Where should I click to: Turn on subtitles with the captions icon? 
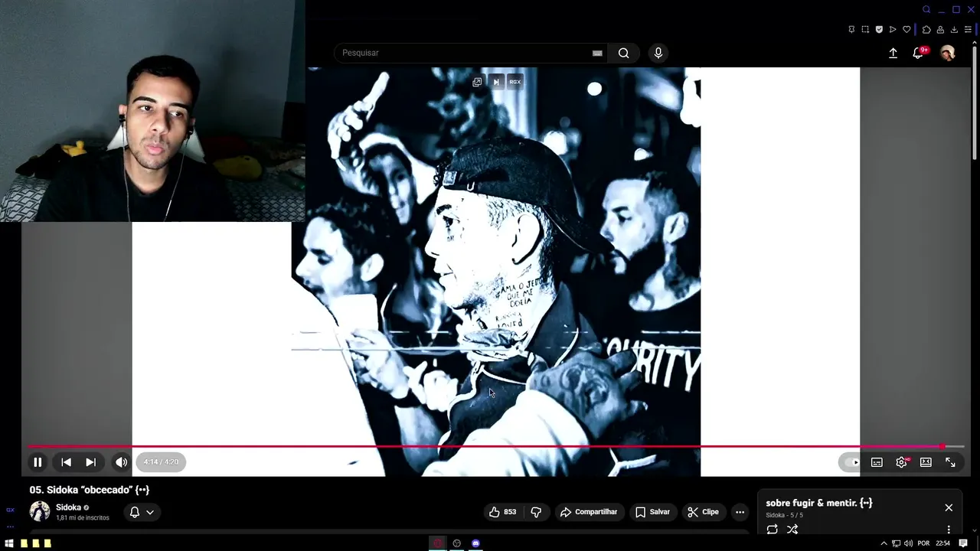(x=877, y=462)
